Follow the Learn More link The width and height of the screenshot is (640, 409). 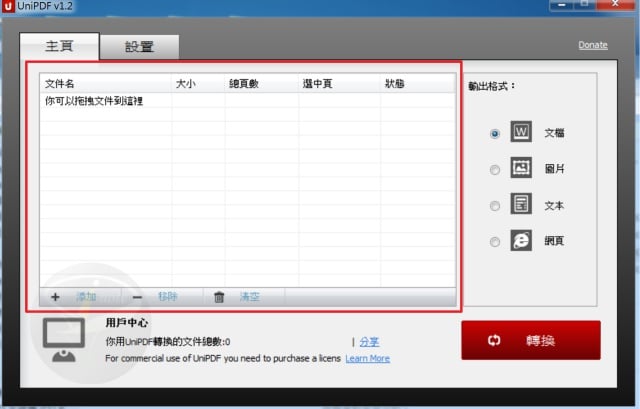click(367, 358)
